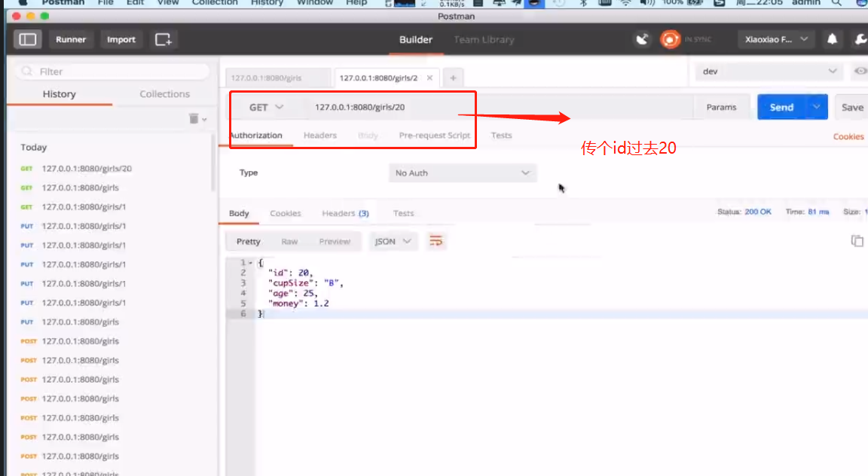The image size is (868, 476).
Task: Switch to response Cookies tab
Action: 285,213
